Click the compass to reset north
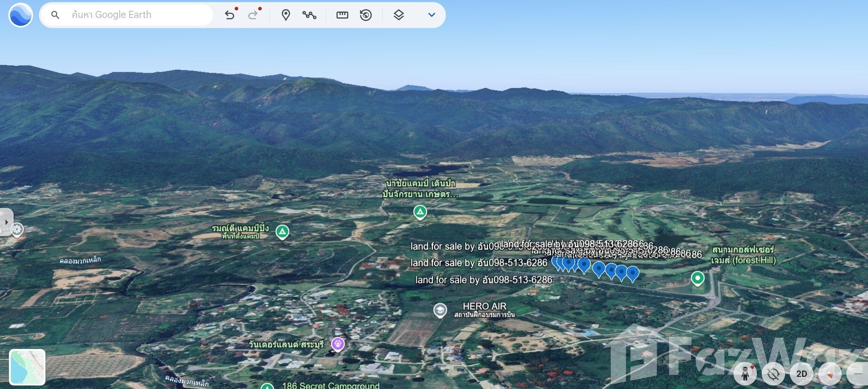 829,374
